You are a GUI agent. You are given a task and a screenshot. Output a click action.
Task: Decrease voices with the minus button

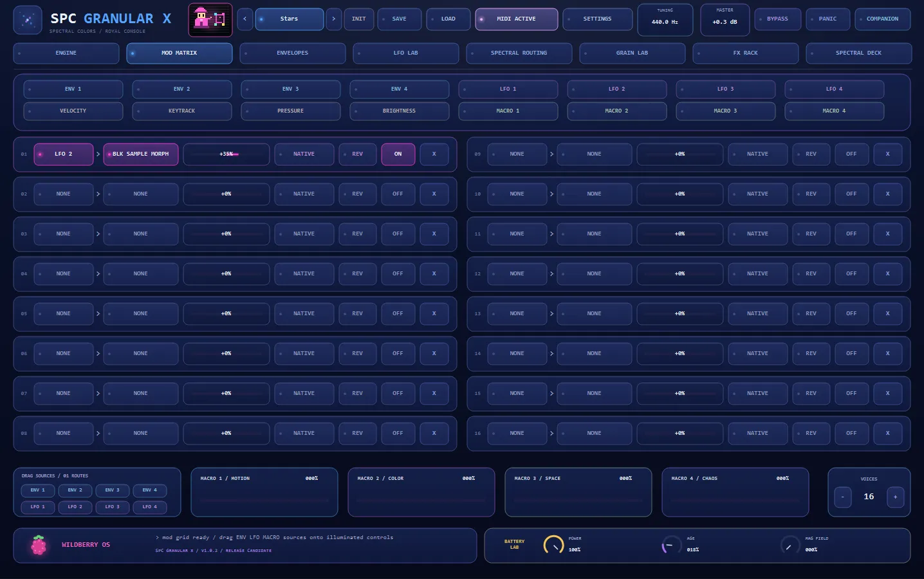(x=843, y=497)
